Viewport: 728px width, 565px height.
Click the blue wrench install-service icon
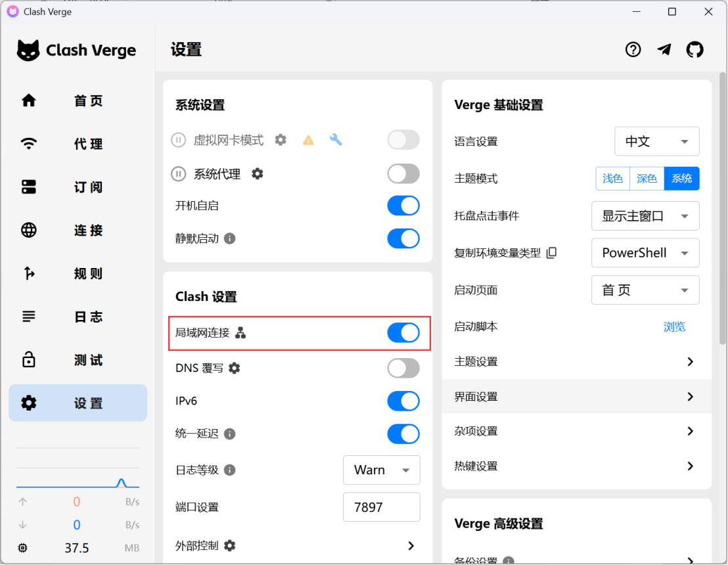tap(336, 139)
